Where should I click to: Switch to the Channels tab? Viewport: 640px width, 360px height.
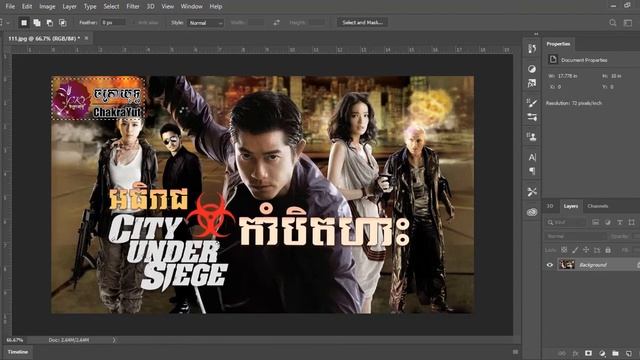tap(598, 206)
